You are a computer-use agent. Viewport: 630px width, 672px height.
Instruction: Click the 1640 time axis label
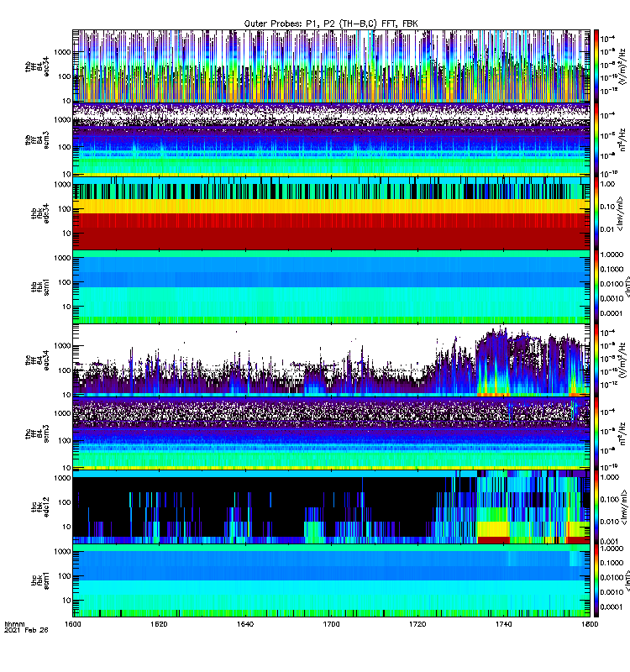pyautogui.click(x=244, y=624)
